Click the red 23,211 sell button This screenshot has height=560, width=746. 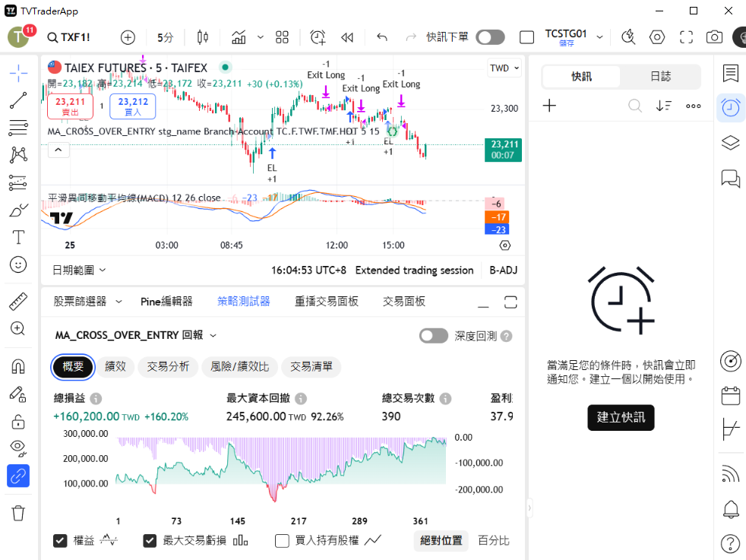70,106
